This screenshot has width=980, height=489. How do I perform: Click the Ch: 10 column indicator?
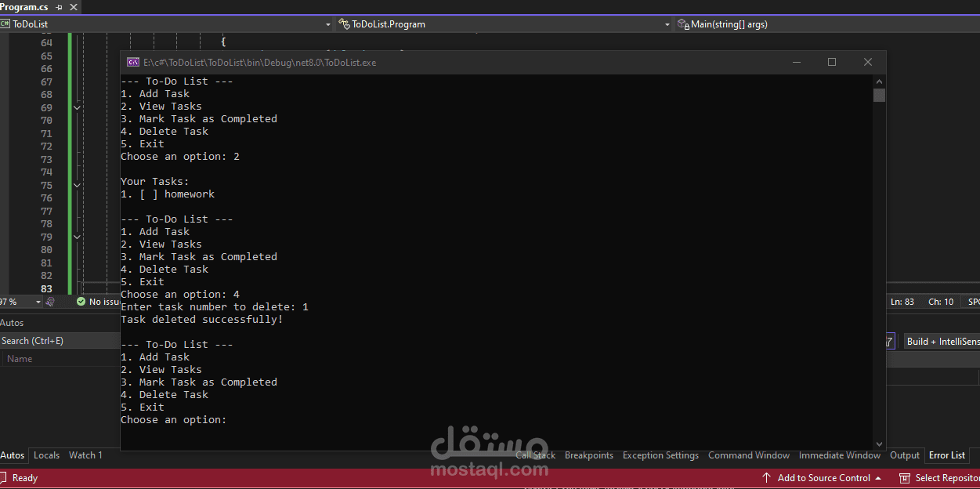pyautogui.click(x=941, y=302)
